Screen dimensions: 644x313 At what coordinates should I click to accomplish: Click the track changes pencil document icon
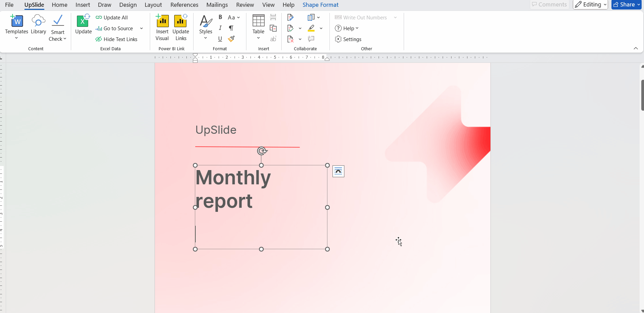(290, 17)
